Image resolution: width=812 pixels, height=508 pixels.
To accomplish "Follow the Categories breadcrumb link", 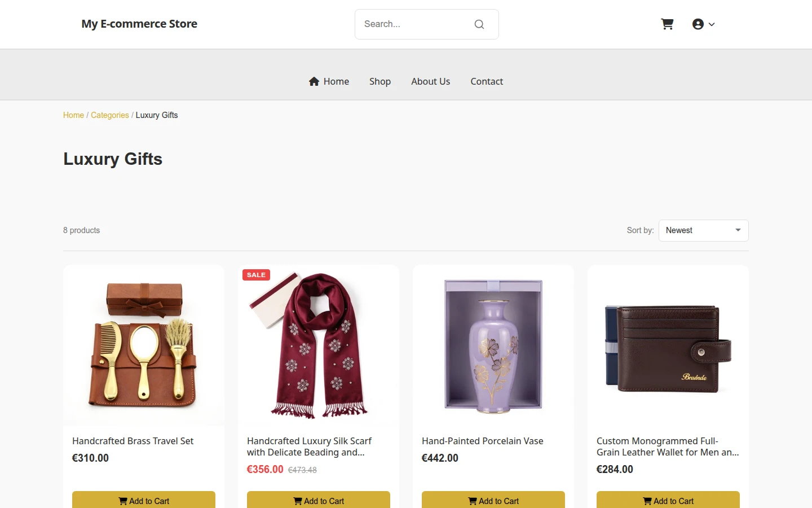I will click(109, 115).
